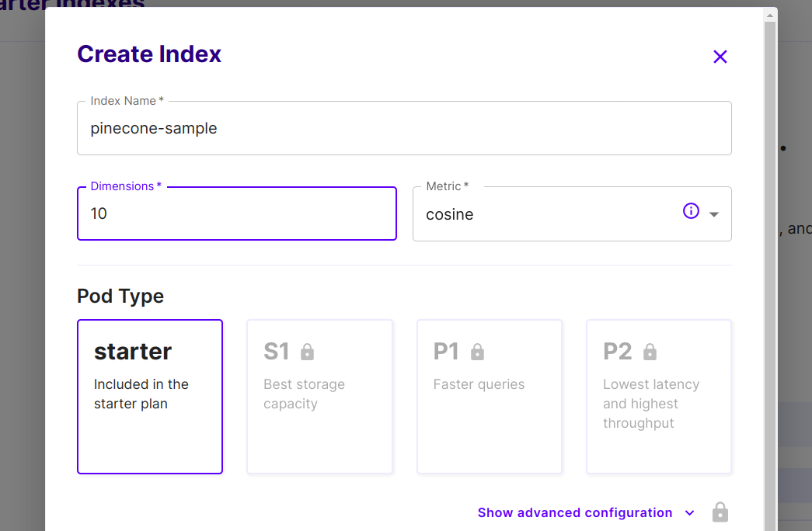Select the starter pod type
The width and height of the screenshot is (812, 531).
[x=150, y=397]
